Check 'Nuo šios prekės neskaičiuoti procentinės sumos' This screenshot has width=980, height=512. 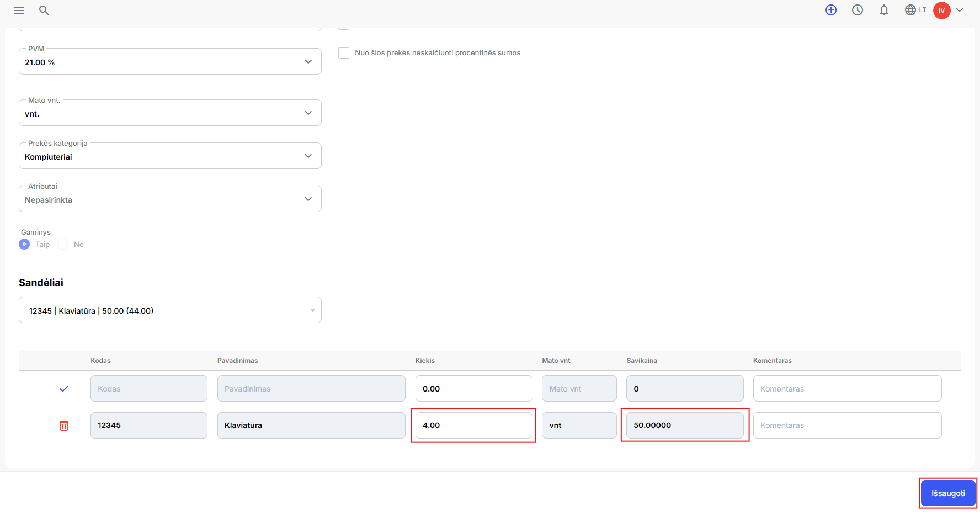tap(344, 53)
